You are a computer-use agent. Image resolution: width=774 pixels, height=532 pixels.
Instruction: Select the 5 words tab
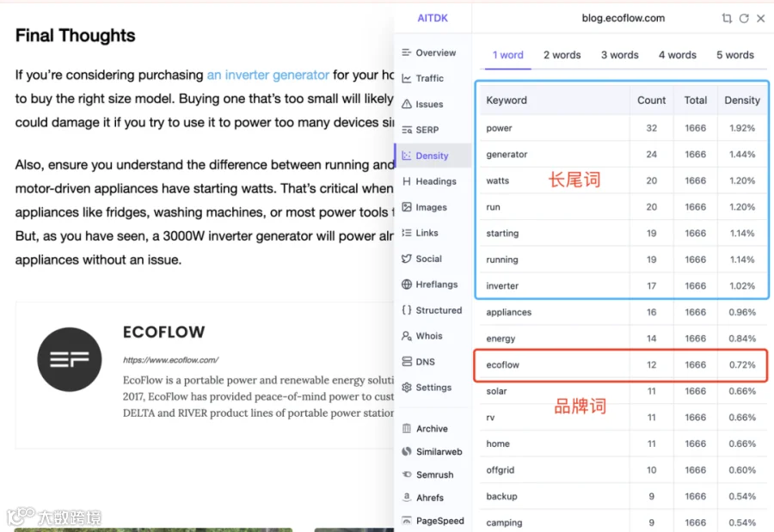(735, 55)
